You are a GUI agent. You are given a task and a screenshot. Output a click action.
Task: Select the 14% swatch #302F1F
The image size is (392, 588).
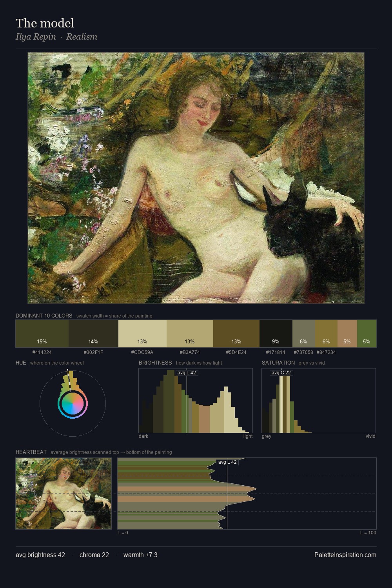(x=93, y=334)
